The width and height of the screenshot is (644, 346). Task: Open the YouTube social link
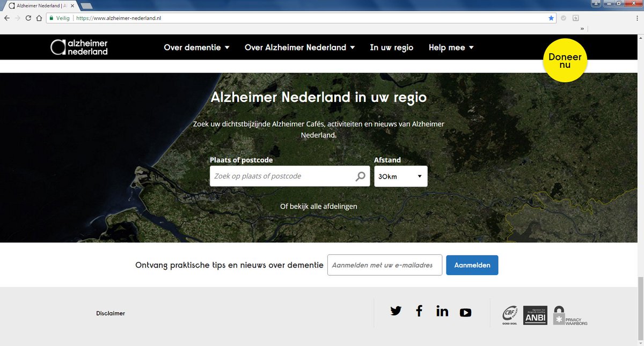tap(465, 312)
